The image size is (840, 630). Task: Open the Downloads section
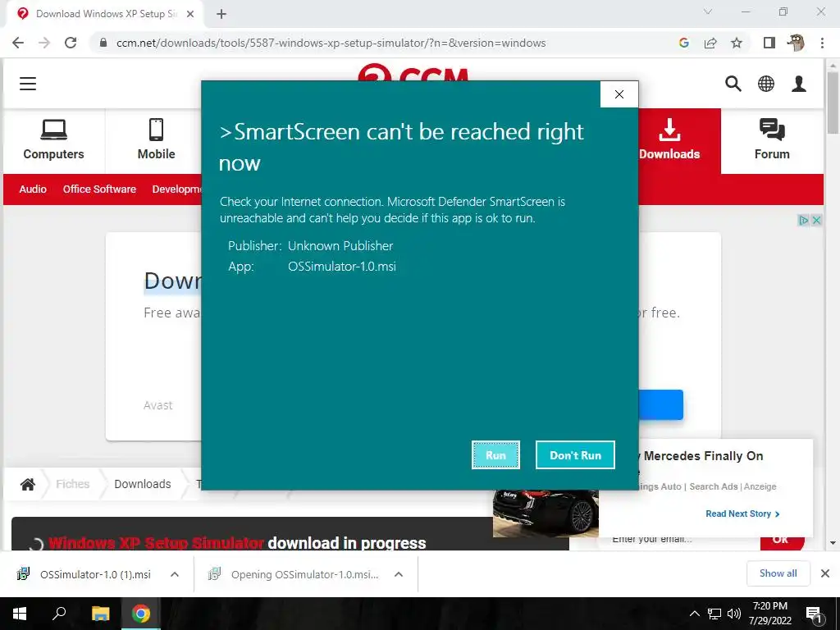coord(669,140)
